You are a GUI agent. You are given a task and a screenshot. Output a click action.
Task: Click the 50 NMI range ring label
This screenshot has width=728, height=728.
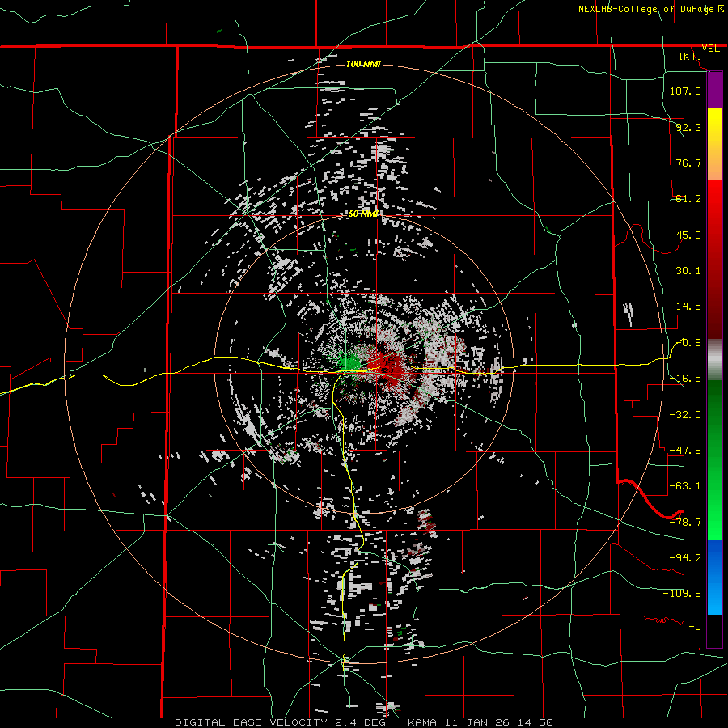(x=363, y=214)
